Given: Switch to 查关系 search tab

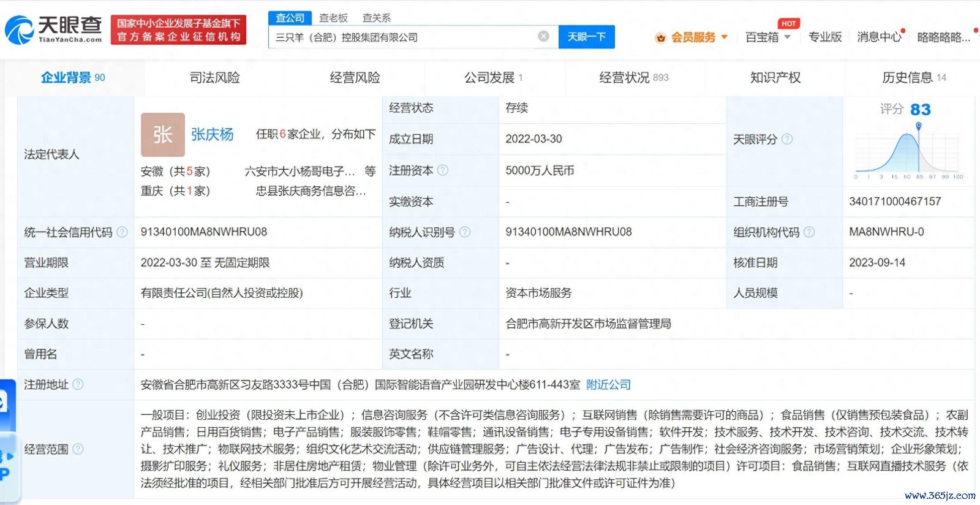Looking at the screenshot, I should (x=377, y=18).
